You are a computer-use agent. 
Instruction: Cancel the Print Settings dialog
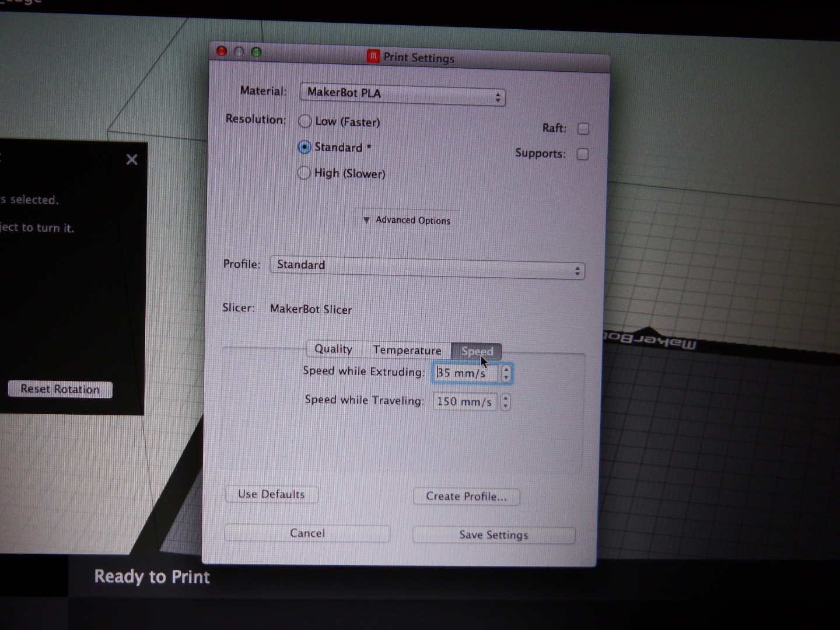pyautogui.click(x=307, y=533)
